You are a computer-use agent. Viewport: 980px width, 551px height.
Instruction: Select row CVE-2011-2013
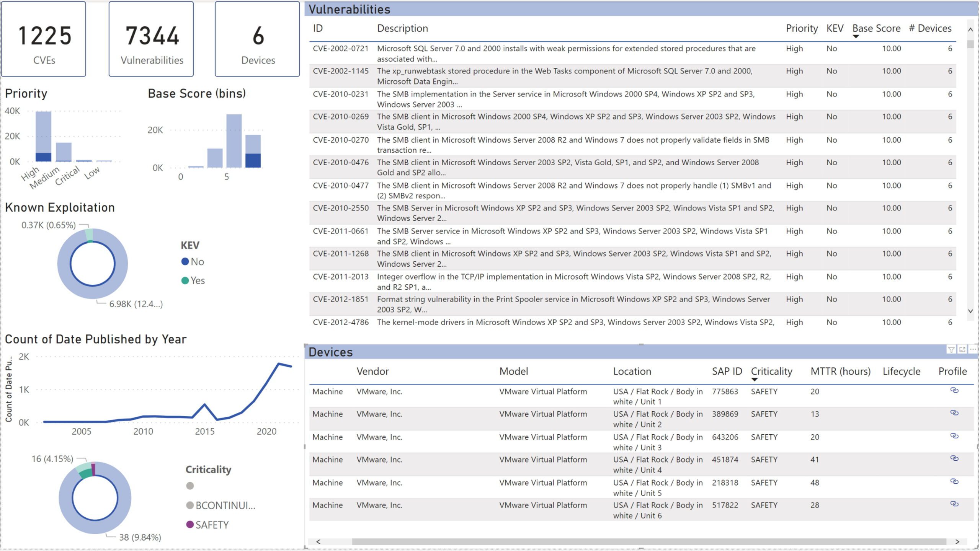[632, 282]
